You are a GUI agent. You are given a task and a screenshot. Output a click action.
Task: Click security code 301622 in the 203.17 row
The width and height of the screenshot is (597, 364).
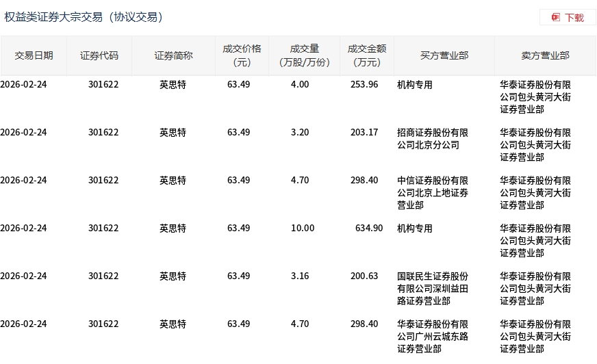pyautogui.click(x=103, y=132)
